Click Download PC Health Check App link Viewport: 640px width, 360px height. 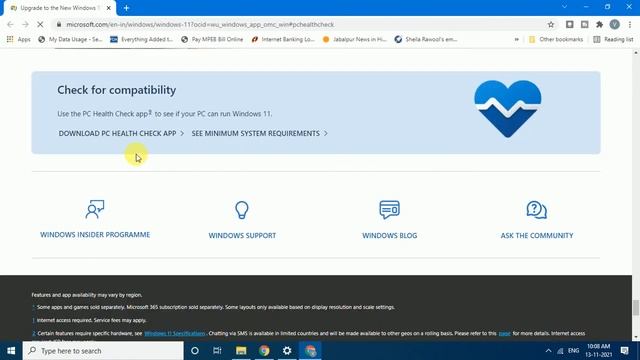121,133
